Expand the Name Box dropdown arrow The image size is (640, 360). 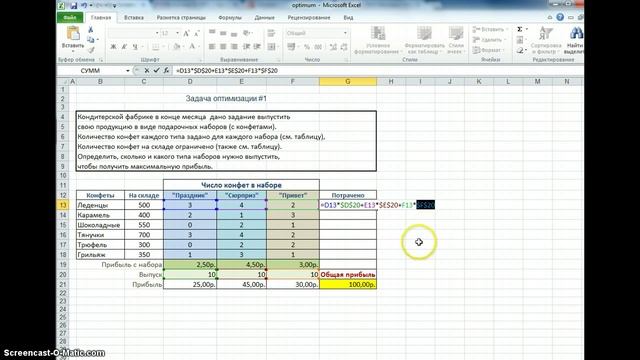point(128,71)
